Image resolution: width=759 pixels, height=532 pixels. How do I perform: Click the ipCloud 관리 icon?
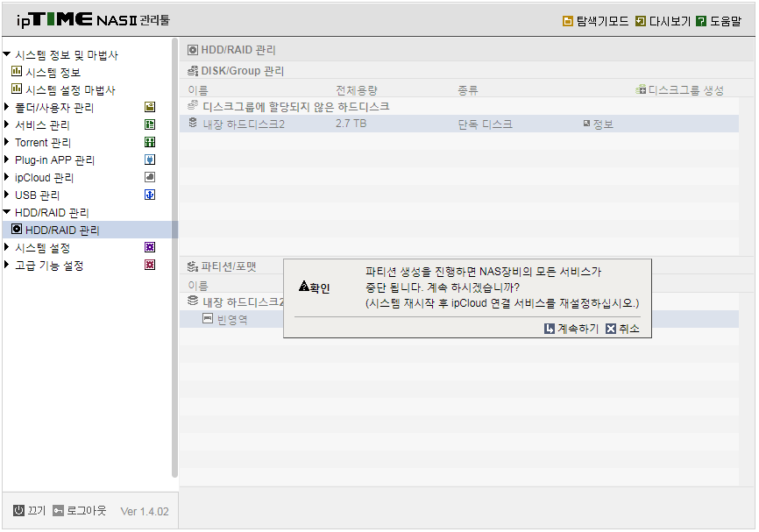coord(150,177)
